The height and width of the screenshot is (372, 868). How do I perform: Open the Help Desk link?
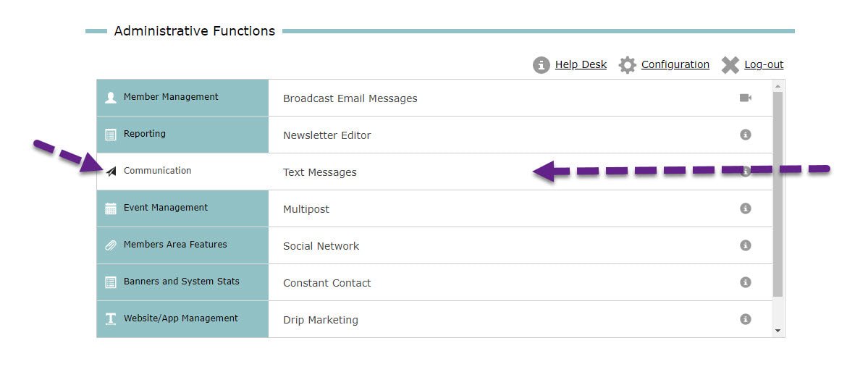(x=581, y=64)
